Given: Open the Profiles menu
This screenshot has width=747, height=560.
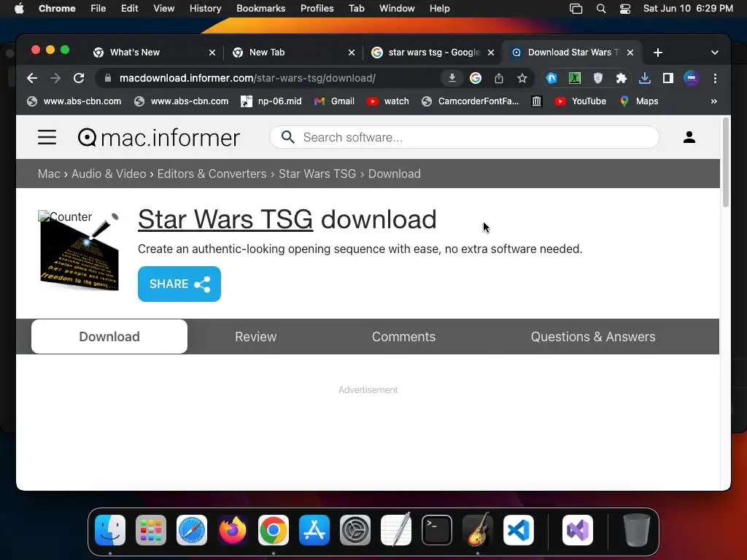Looking at the screenshot, I should [317, 8].
